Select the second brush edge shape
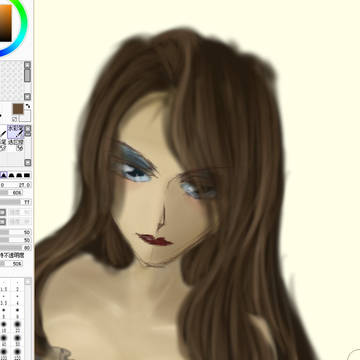360x360 pixels. [x=11, y=175]
